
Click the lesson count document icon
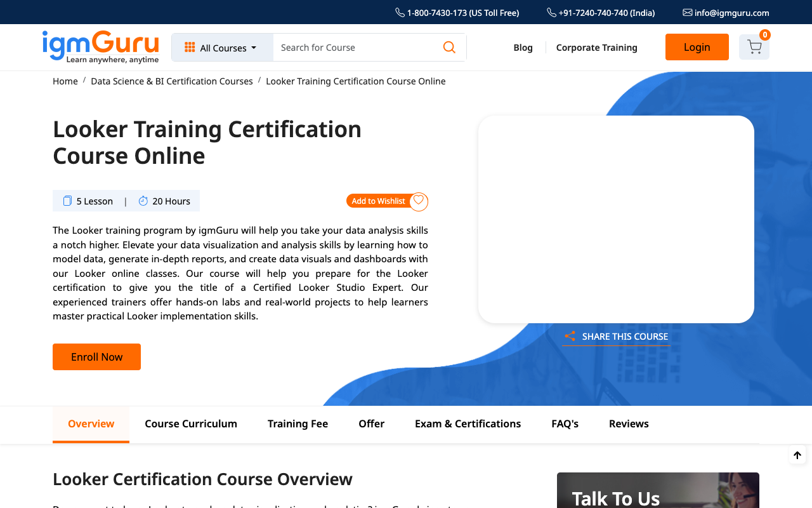tap(67, 201)
